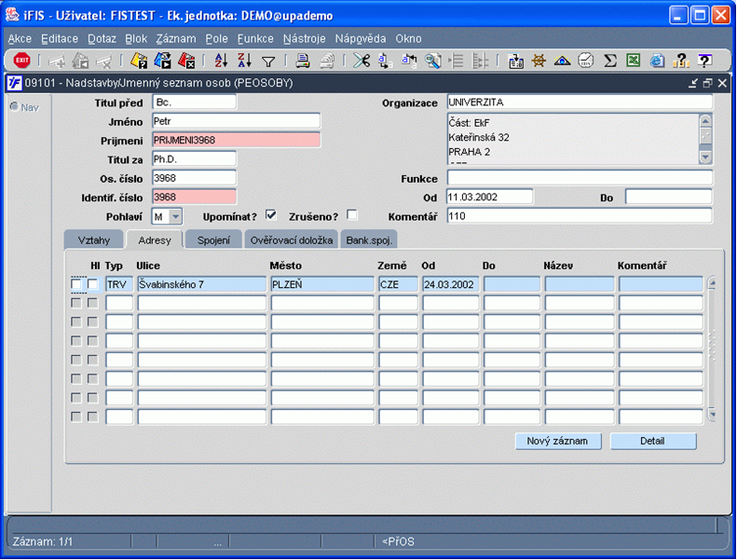The width and height of the screenshot is (737, 560).
Task: Toggle the Upomínat? checkbox
Action: click(271, 215)
